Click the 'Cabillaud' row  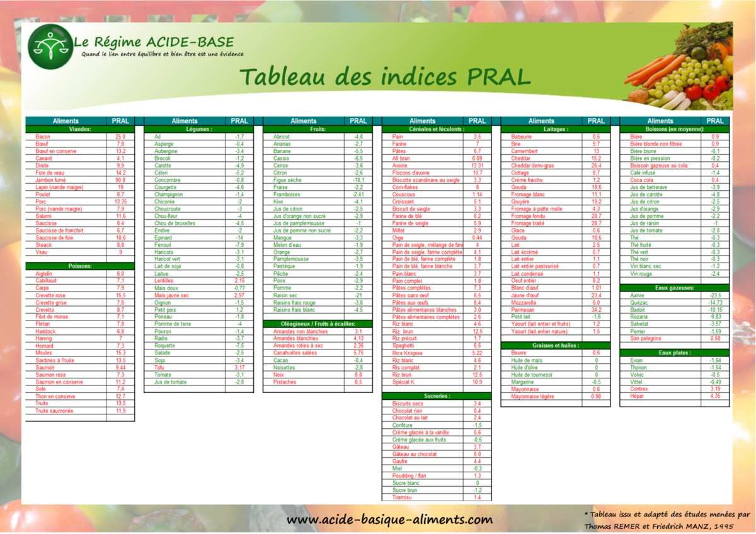click(80, 281)
